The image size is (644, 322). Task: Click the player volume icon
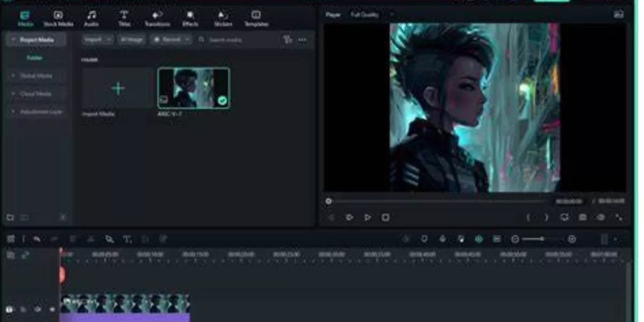[601, 217]
